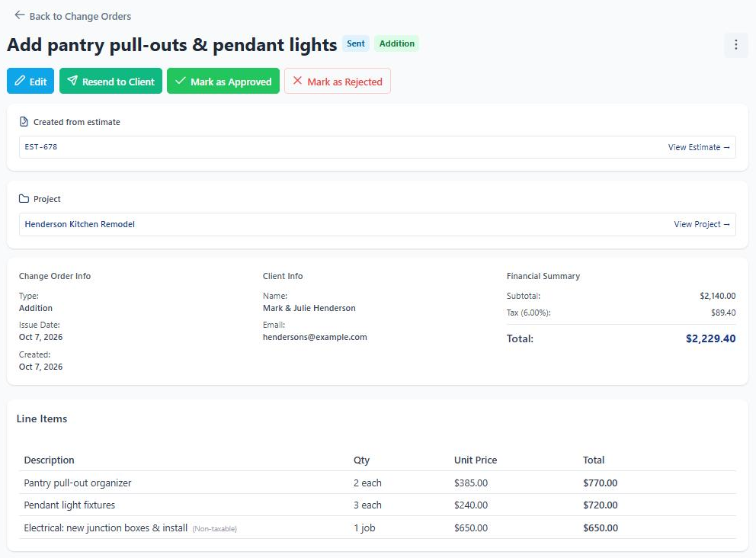Click the total amount $2,229.40
Viewport: 756px width, 558px height.
pos(711,338)
